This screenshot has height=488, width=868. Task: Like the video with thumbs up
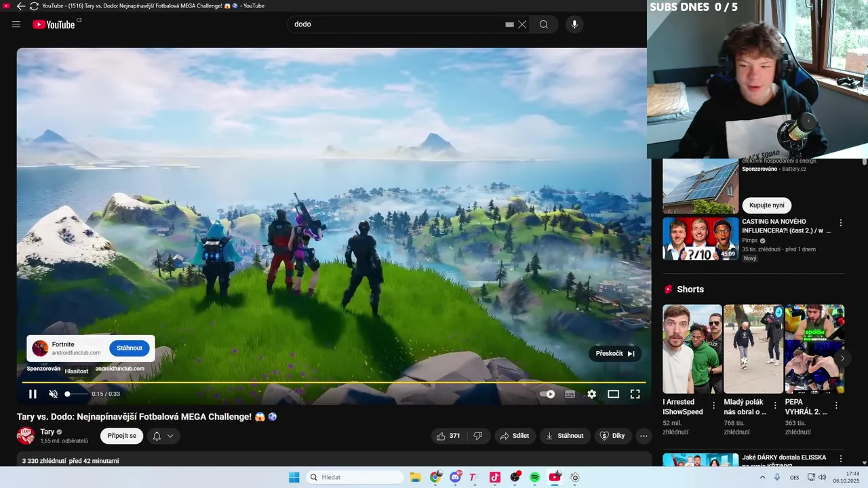[449, 436]
